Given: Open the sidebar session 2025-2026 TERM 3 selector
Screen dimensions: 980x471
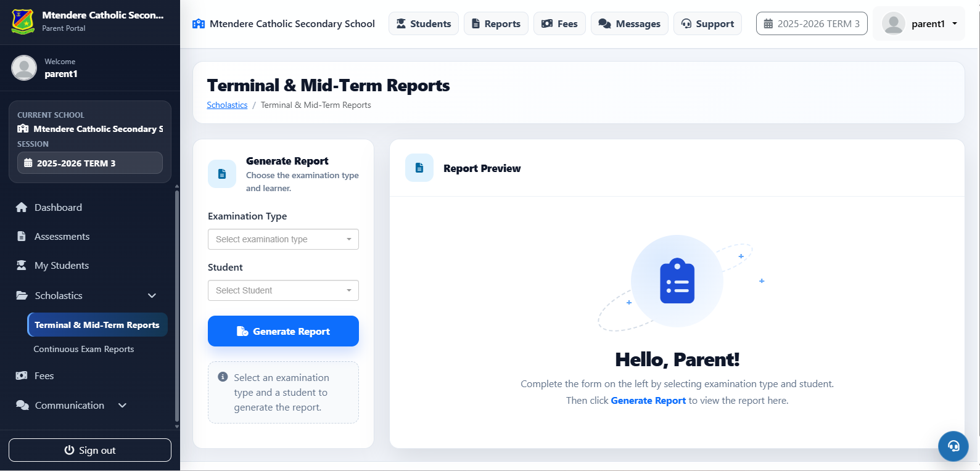Looking at the screenshot, I should pyautogui.click(x=90, y=163).
